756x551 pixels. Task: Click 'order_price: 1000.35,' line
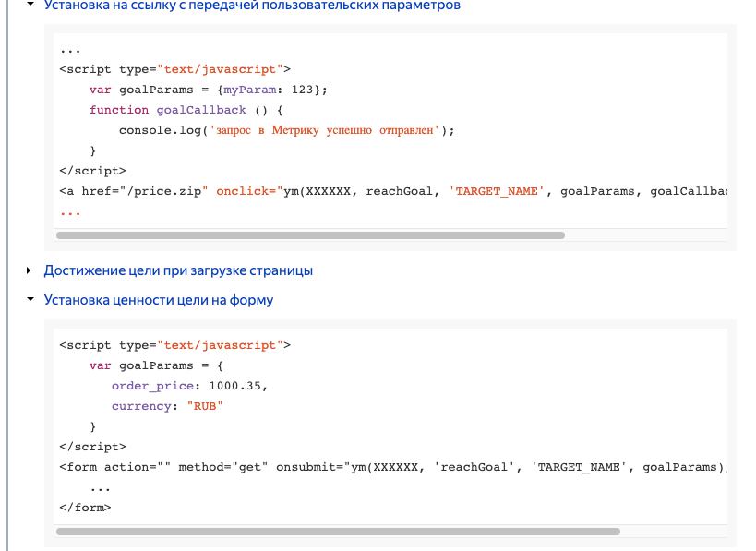click(x=189, y=386)
